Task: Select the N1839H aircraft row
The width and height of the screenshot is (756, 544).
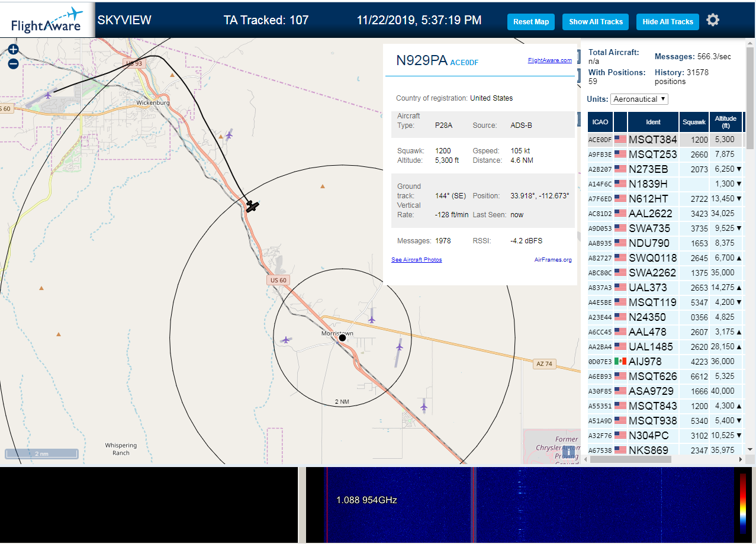Action: click(665, 184)
